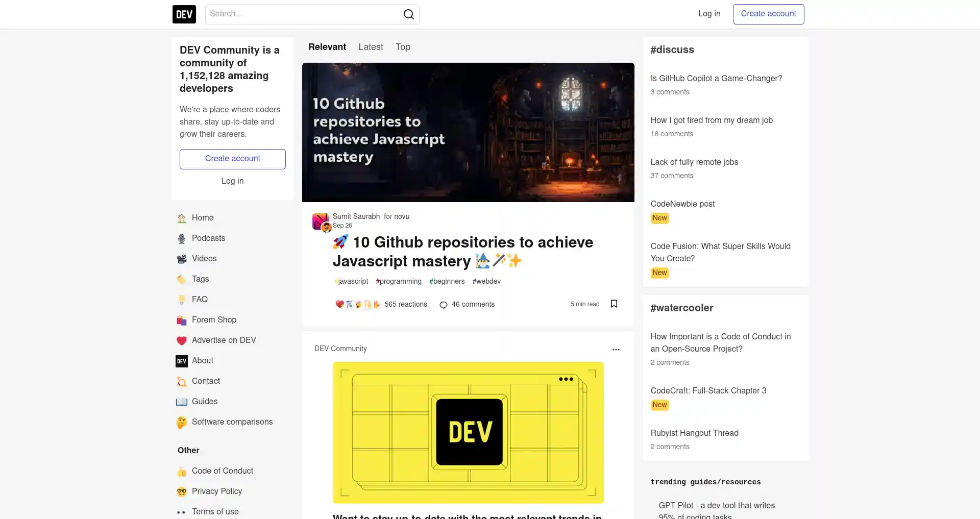Viewport: 980px width, 519px height.
Task: Click Log in in the header
Action: pos(709,14)
